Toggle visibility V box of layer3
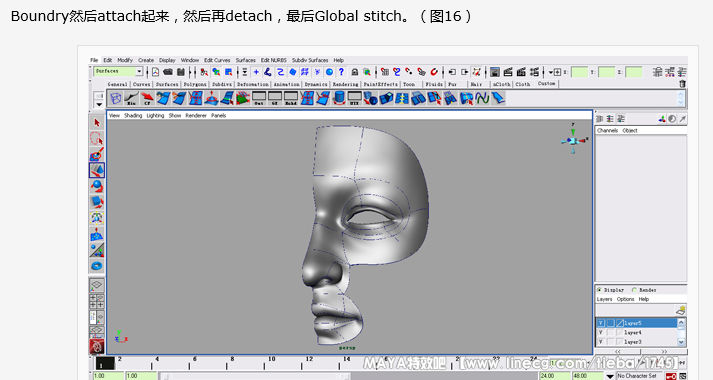The image size is (713, 380). [x=601, y=341]
